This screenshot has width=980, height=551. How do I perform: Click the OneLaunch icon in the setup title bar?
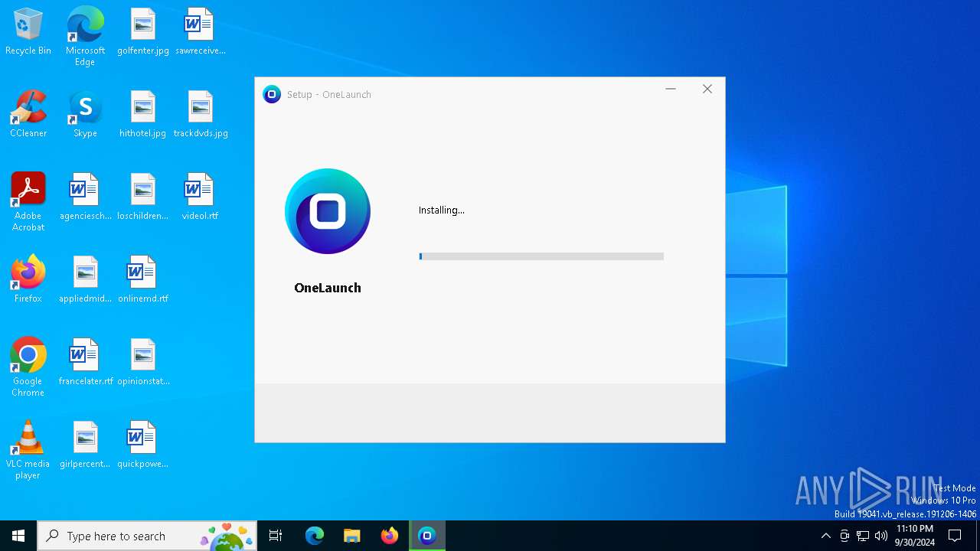(272, 94)
